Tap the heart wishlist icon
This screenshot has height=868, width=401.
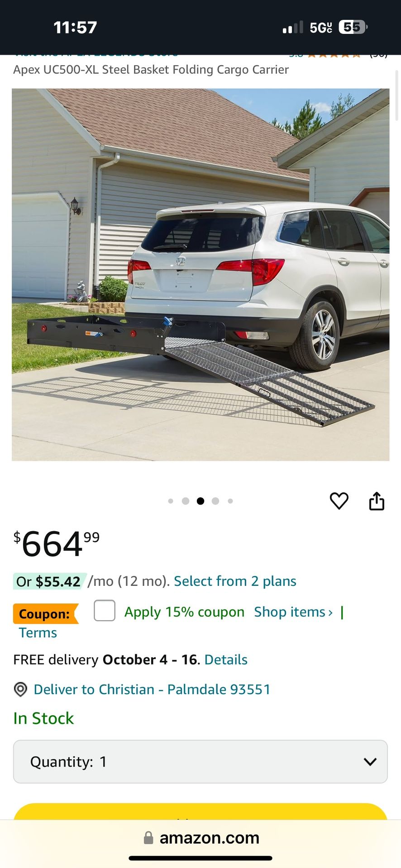coord(339,501)
